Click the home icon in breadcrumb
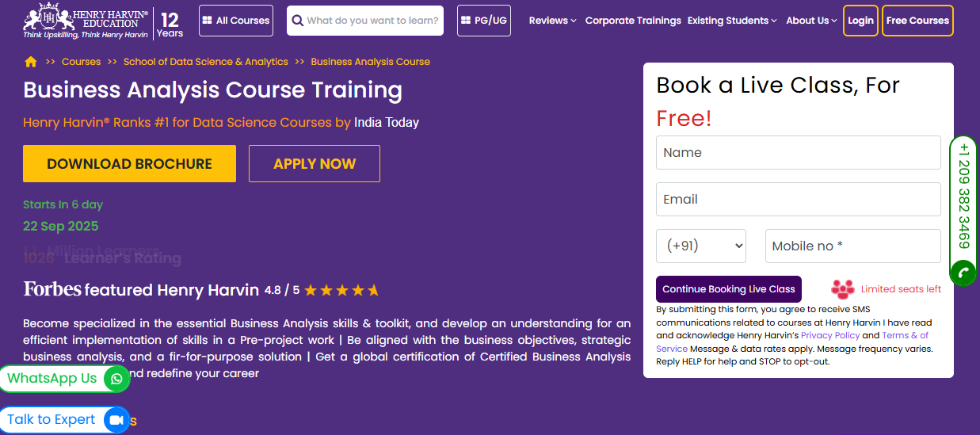This screenshot has height=435, width=980. pyautogui.click(x=31, y=62)
